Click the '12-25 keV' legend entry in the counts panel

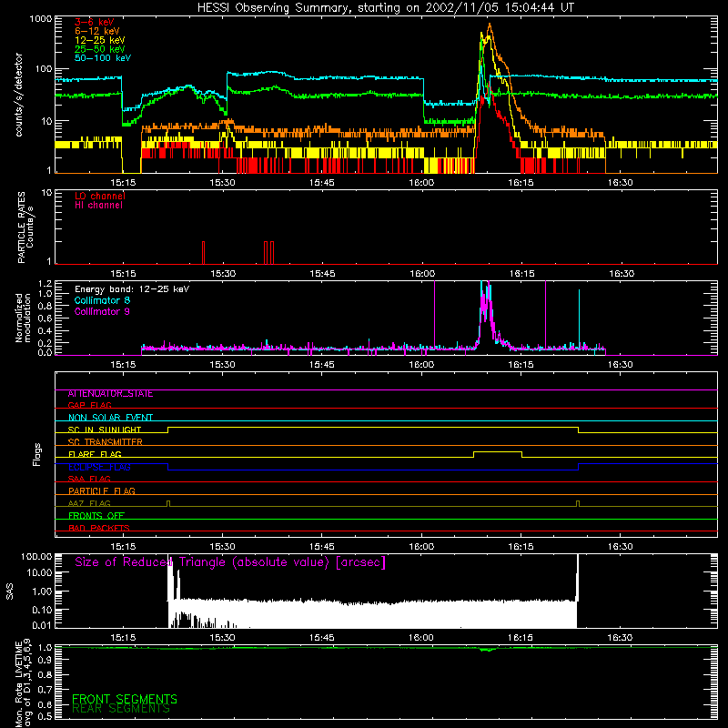100,40
